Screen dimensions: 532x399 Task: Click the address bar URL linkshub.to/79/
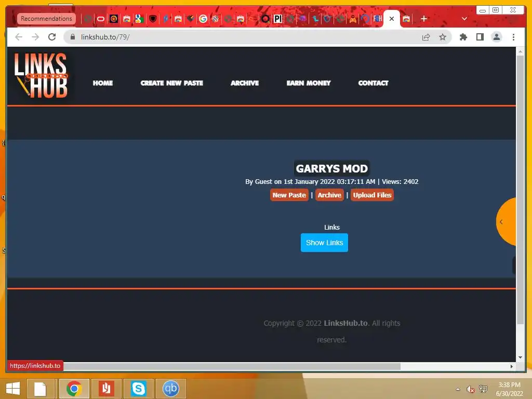105,37
